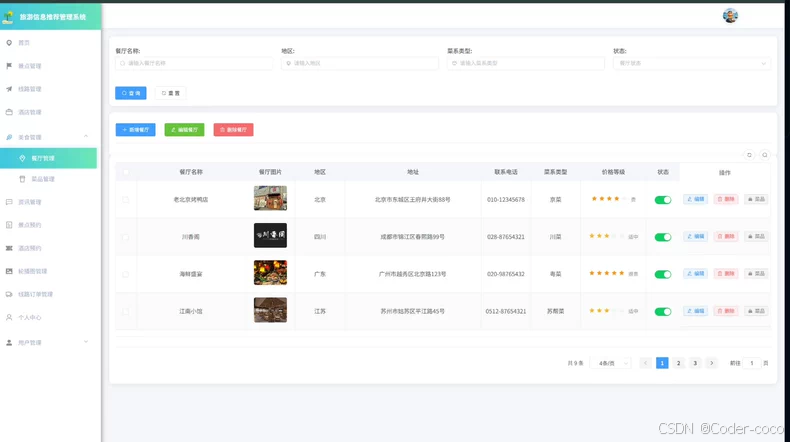Screen dimensions: 790x442
Task: Toggle status switch for 江南小馆
Action: (x=663, y=312)
